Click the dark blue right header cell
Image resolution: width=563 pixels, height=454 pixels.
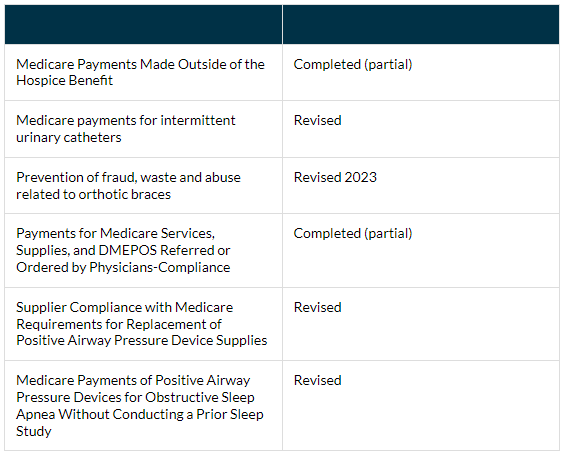(x=421, y=24)
